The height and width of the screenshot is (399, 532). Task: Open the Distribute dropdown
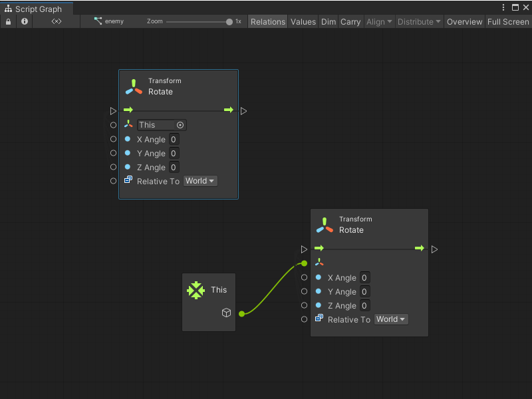[419, 21]
